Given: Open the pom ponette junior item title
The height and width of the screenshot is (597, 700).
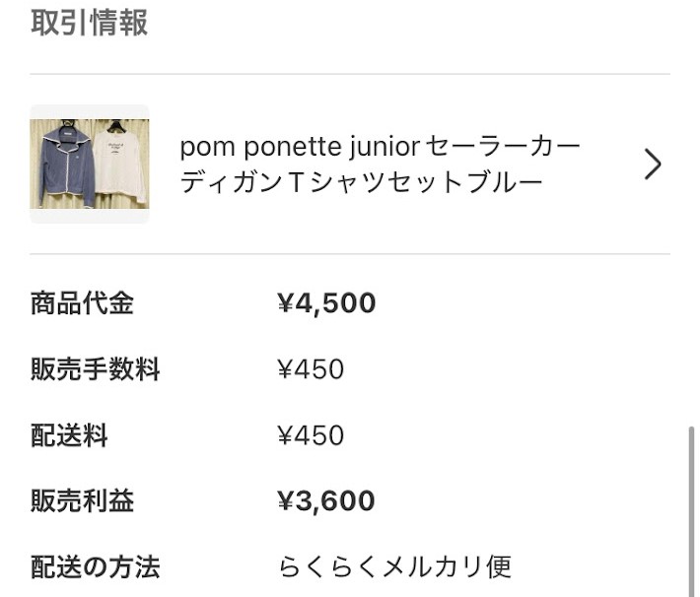Looking at the screenshot, I should [380, 165].
